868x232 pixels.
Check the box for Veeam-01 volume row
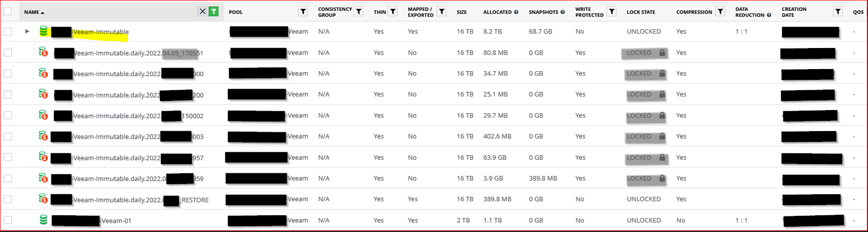(8, 220)
